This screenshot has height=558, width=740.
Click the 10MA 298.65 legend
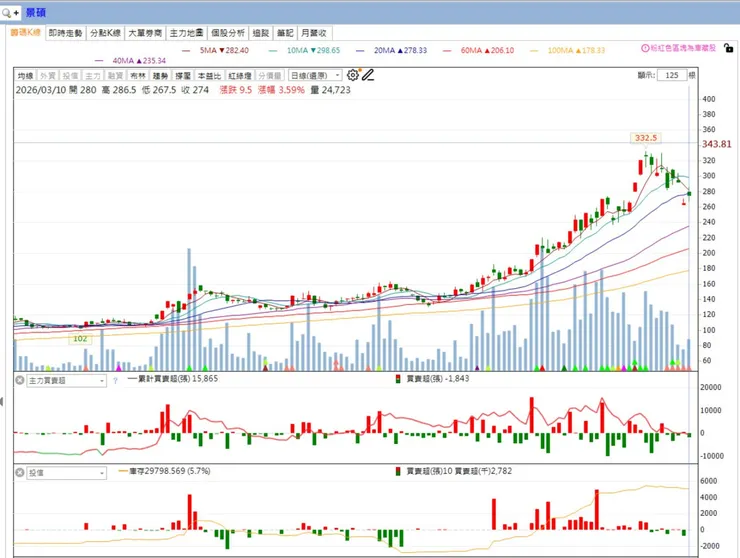pyautogui.click(x=304, y=50)
